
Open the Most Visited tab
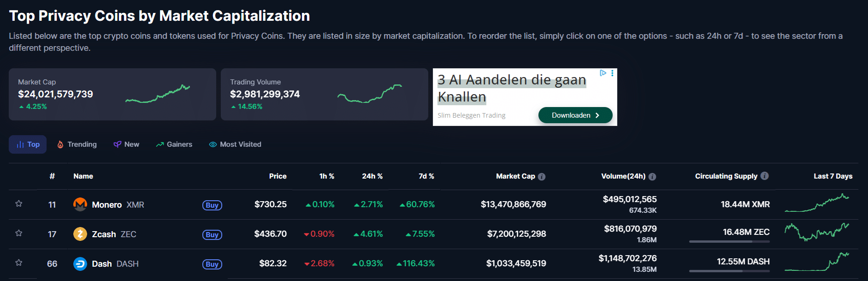(235, 144)
